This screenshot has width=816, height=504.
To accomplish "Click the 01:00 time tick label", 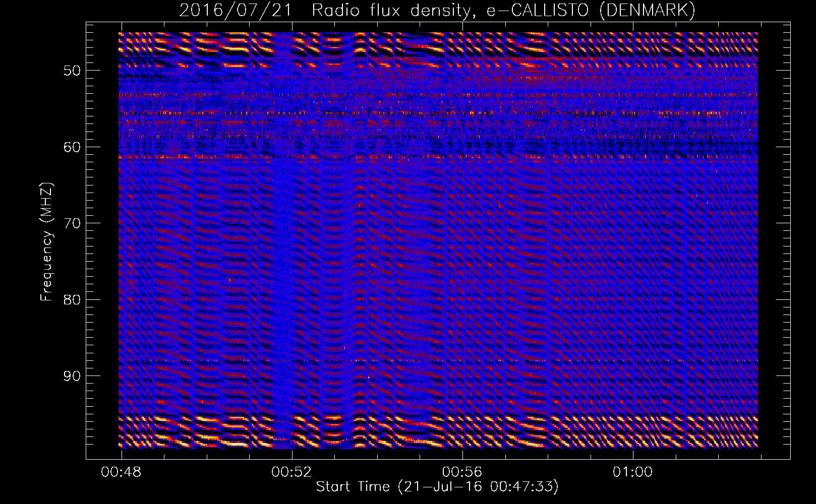I will [x=632, y=472].
